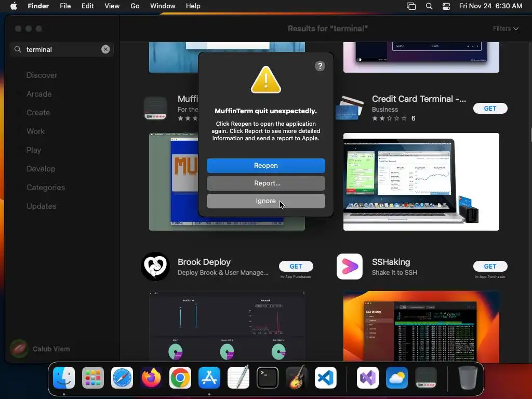
Task: Open the File menu
Action: (65, 6)
